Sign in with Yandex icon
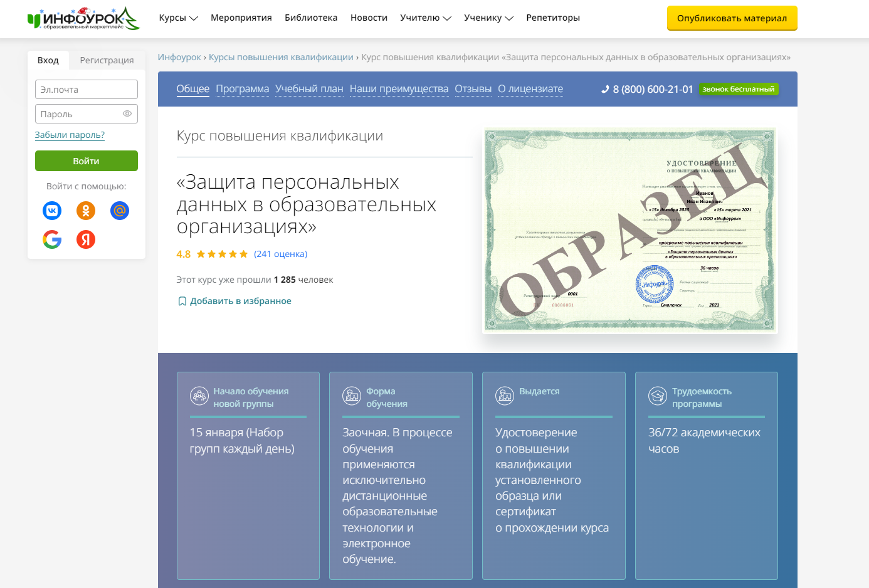The image size is (869, 588). (86, 239)
